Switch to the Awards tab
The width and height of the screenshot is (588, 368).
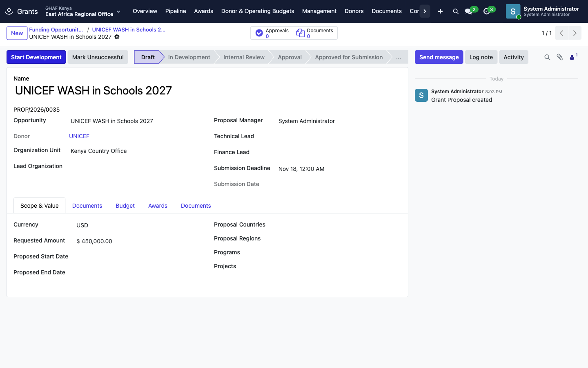(158, 206)
